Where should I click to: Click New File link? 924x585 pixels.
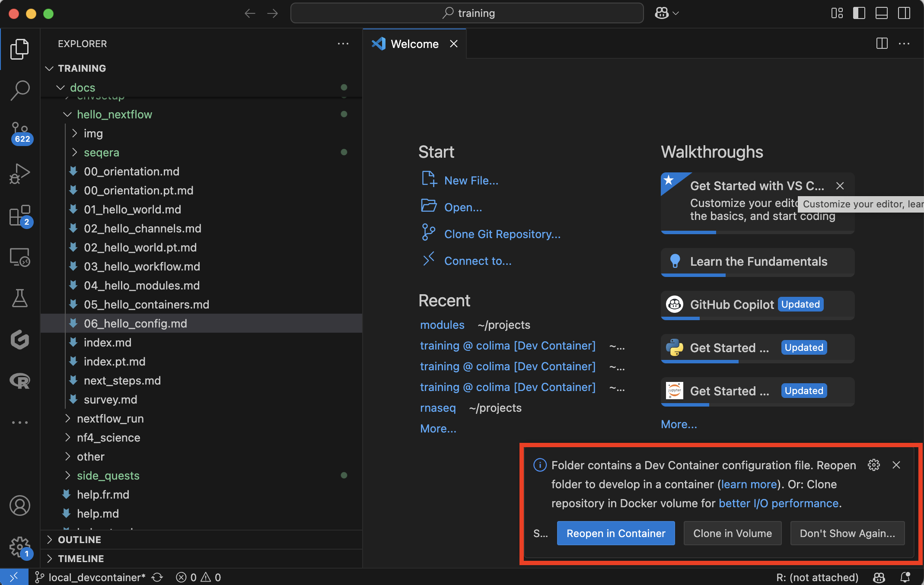tap(471, 181)
